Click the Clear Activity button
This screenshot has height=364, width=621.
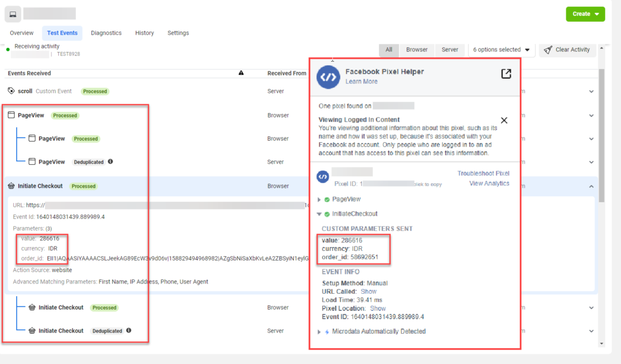[567, 50]
